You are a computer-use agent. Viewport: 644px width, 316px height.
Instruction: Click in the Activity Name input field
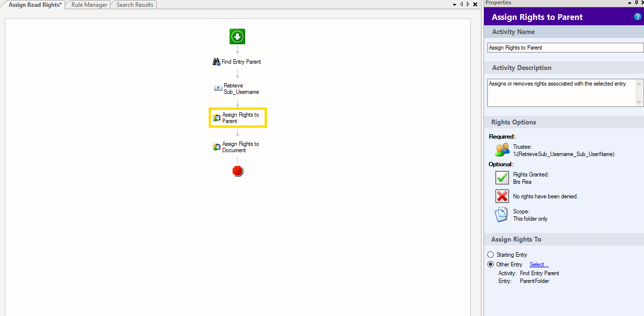pyautogui.click(x=565, y=48)
